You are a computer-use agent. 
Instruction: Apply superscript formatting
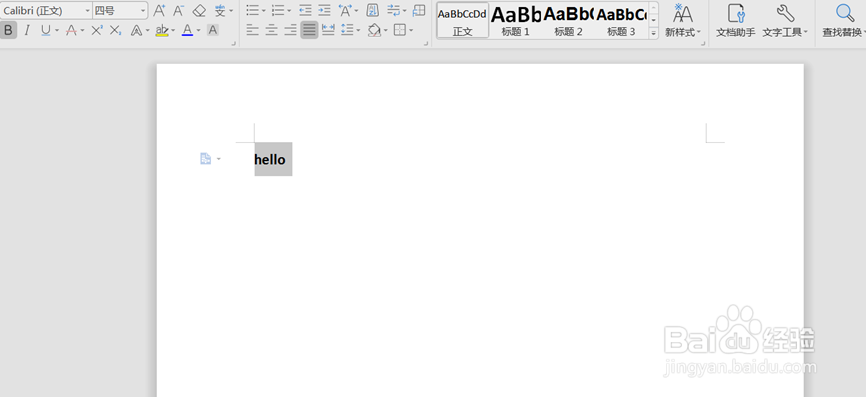97,30
